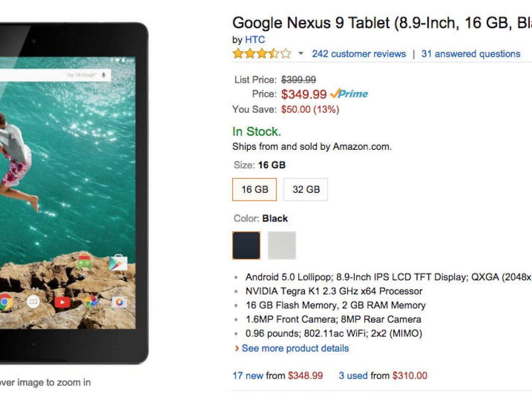Click the microphone icon in Google search bar
532x399 pixels.
tap(103, 75)
